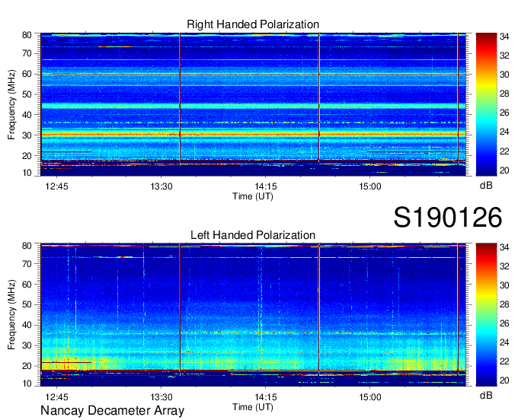Viewport: 518px width, 420px height.
Task: Click the right-handed panel's Frequency (MHz) axis label
Action: click(x=11, y=104)
